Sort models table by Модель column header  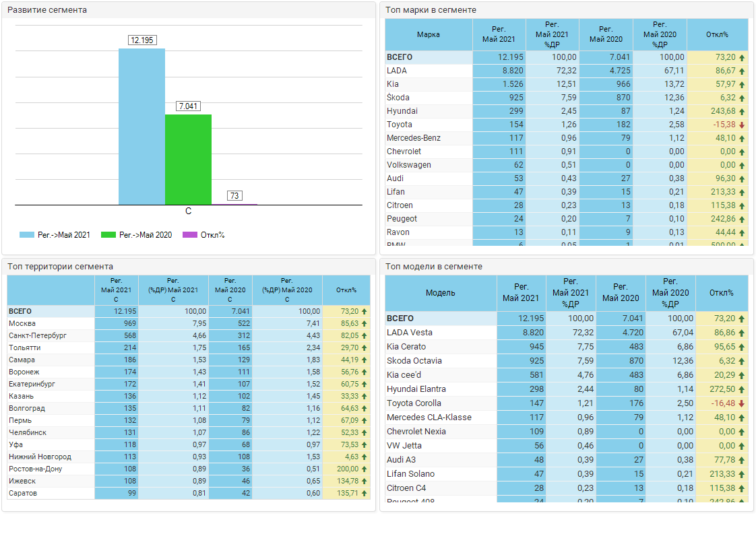click(441, 293)
